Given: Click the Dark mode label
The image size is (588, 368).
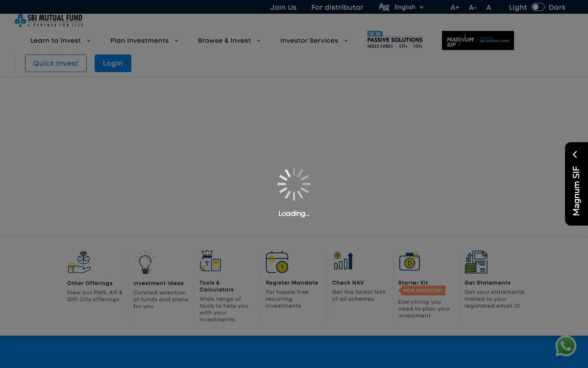Looking at the screenshot, I should 557,7.
